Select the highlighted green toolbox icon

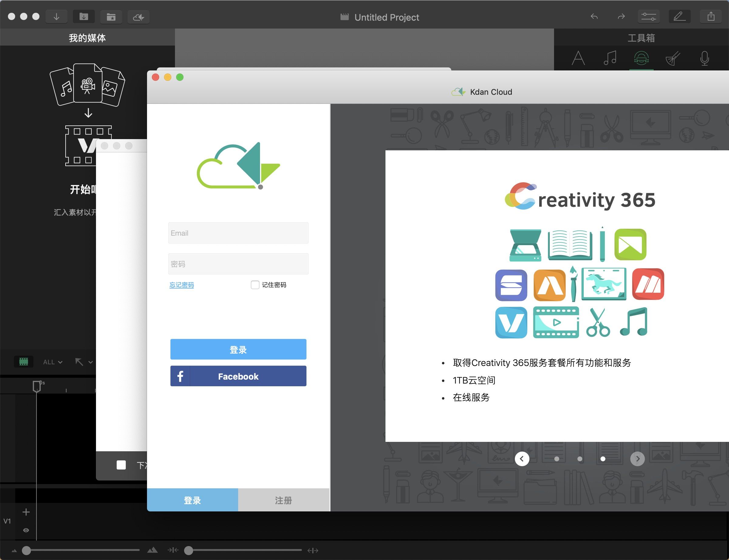(641, 58)
